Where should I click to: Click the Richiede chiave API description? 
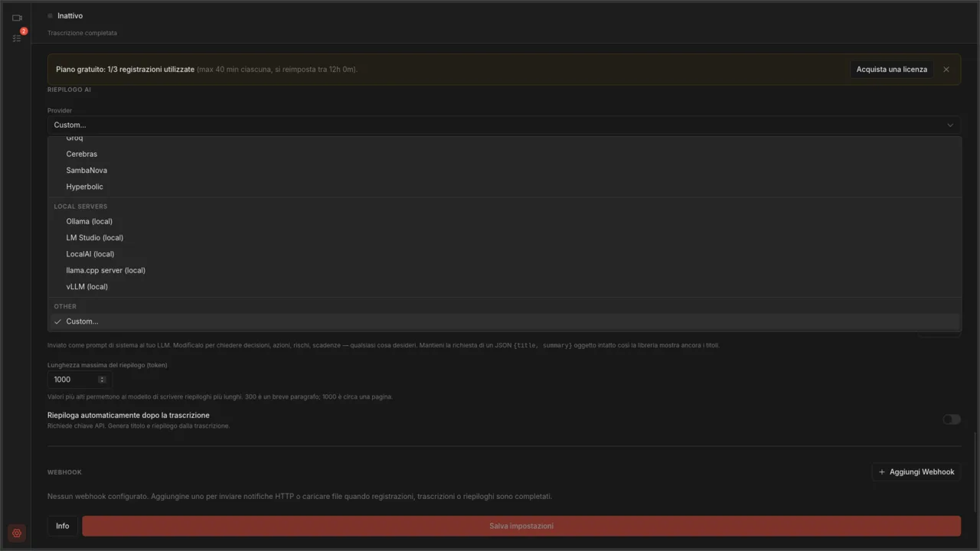(x=139, y=425)
